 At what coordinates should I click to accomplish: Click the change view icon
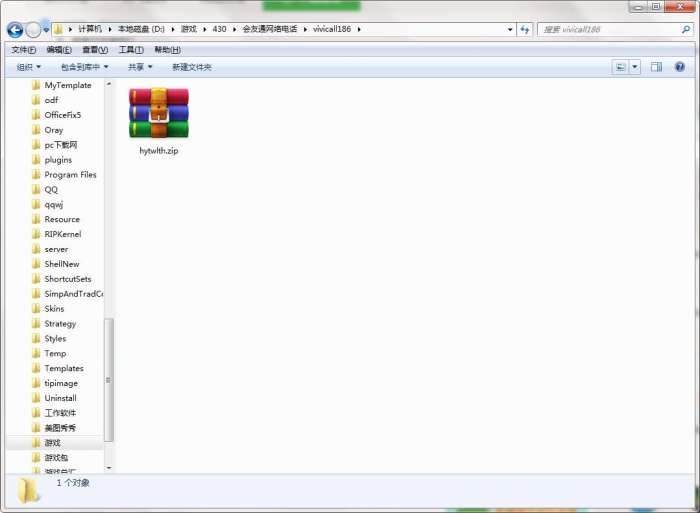(x=621, y=67)
